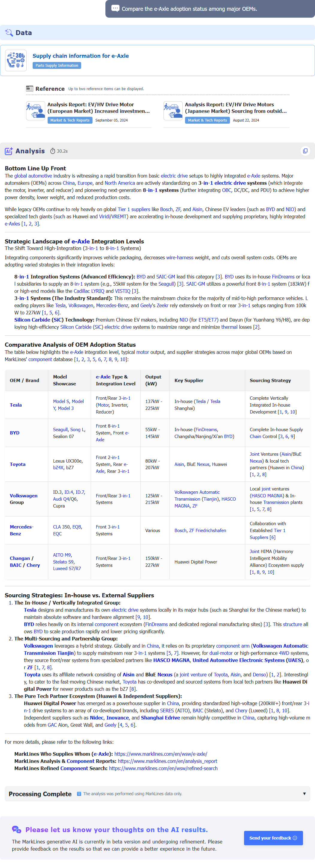The width and height of the screenshot is (315, 868).
Task: Click the Bosch link in Mercedes-Benz supplier cell
Action: 181,530
